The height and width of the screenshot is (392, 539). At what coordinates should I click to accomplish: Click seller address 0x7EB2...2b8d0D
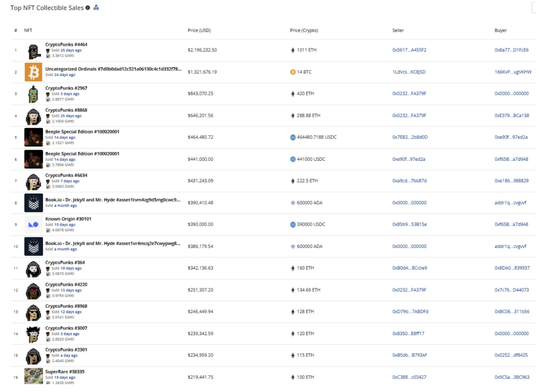coord(410,137)
